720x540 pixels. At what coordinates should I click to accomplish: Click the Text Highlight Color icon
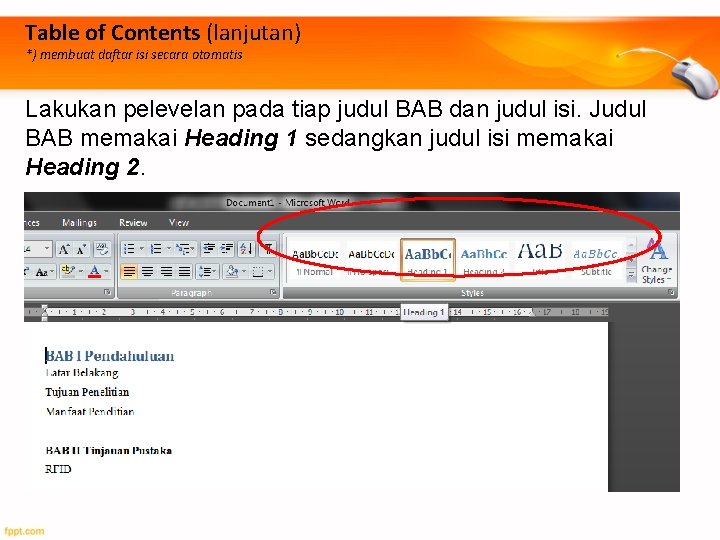point(68,271)
